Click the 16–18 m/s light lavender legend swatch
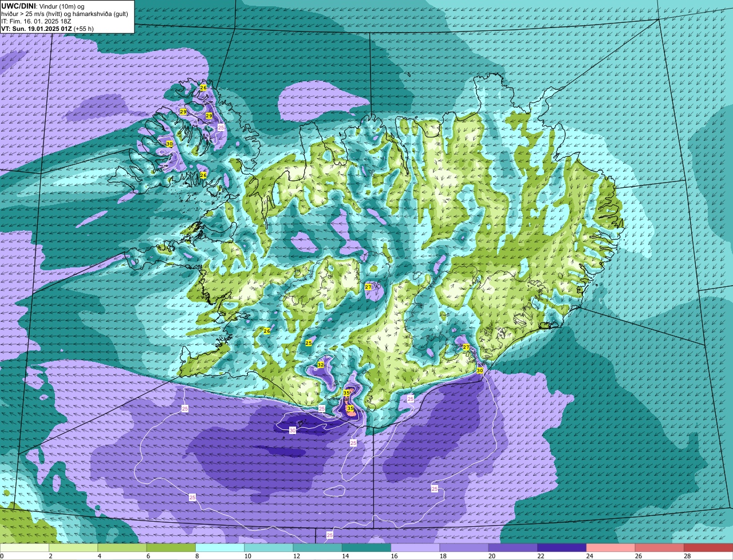733x560 pixels. pyautogui.click(x=415, y=547)
